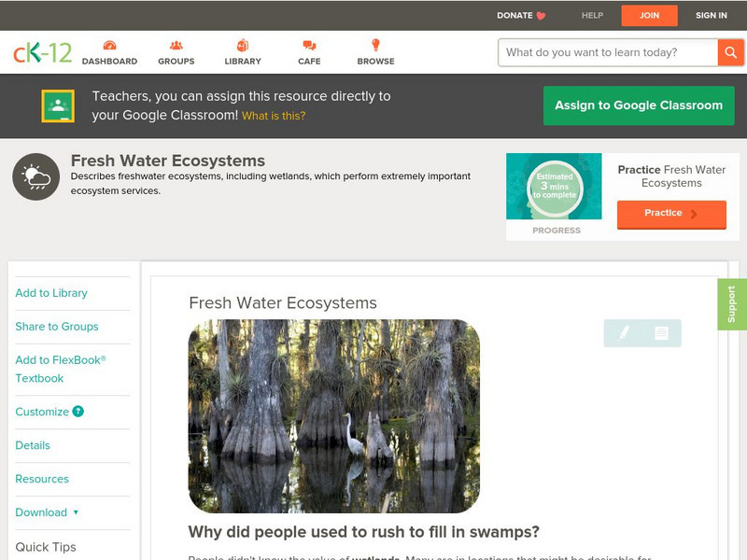747x560 pixels.
Task: Start the Practice exercise
Action: (x=670, y=214)
